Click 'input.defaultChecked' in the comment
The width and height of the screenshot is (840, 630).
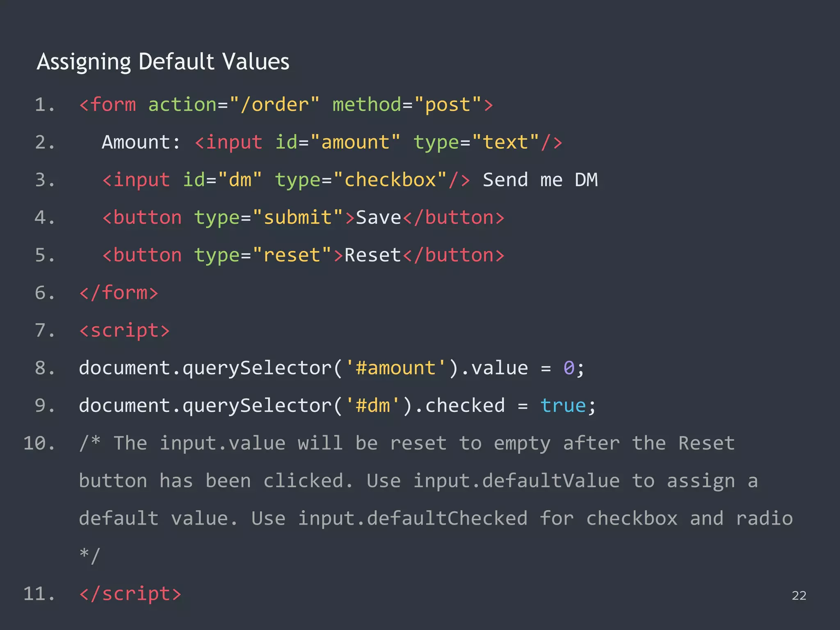click(x=413, y=518)
